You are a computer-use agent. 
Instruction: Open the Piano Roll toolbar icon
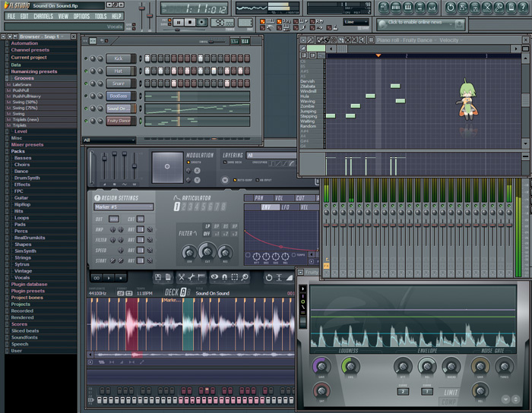(x=408, y=8)
